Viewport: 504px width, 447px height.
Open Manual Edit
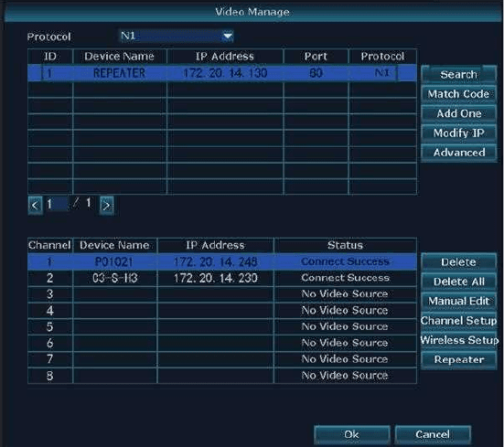click(458, 301)
